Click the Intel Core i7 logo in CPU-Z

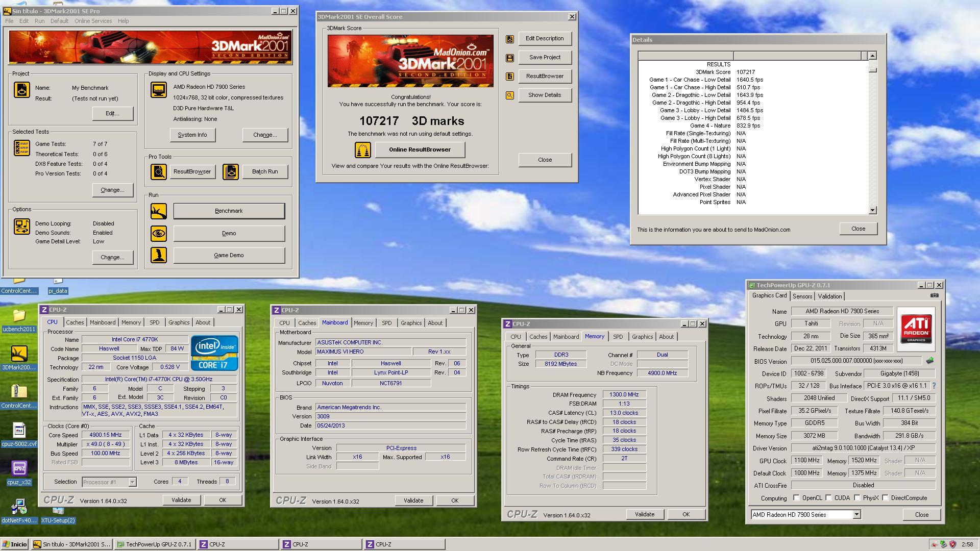click(214, 353)
